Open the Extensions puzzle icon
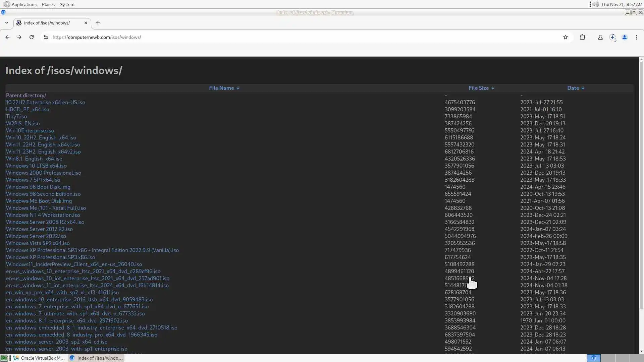This screenshot has width=644, height=362. coord(583,37)
